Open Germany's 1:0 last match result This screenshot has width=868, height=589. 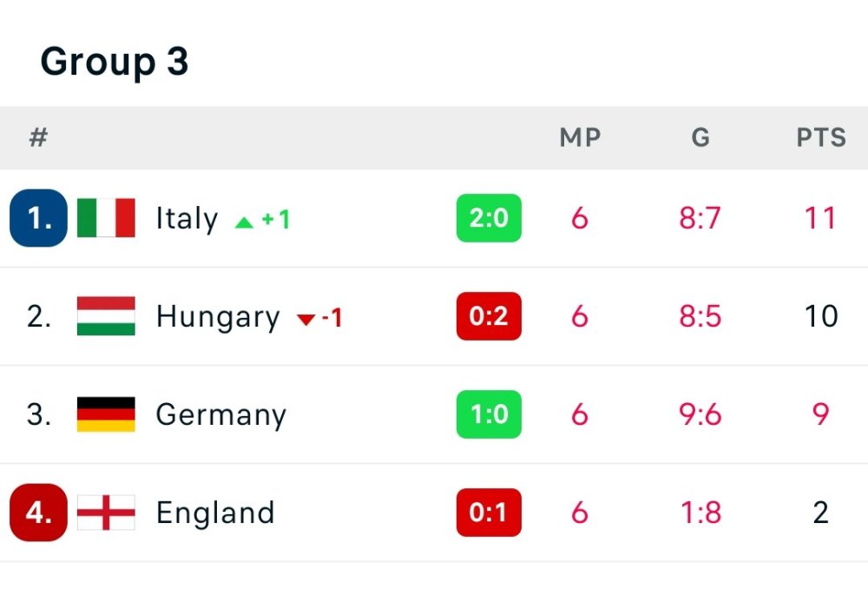pyautogui.click(x=489, y=414)
